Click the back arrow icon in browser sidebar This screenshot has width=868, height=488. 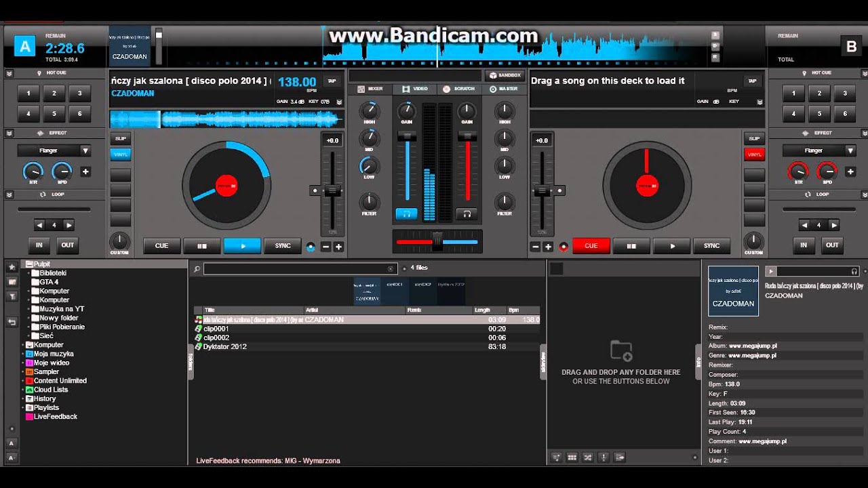pos(12,323)
